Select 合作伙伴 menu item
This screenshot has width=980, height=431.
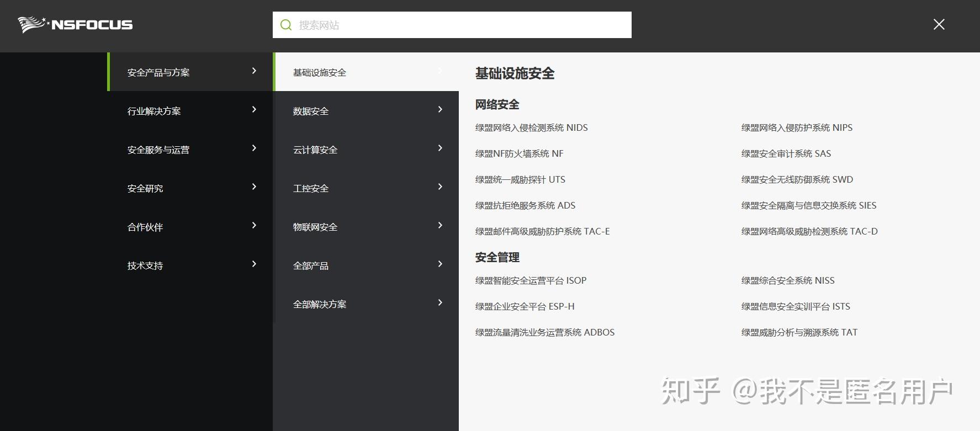pyautogui.click(x=190, y=226)
